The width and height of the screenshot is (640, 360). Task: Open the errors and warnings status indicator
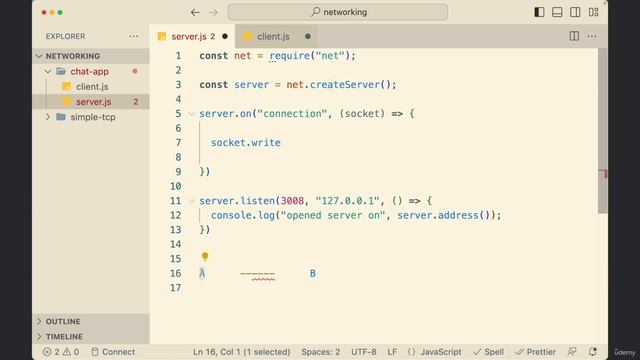(61, 352)
